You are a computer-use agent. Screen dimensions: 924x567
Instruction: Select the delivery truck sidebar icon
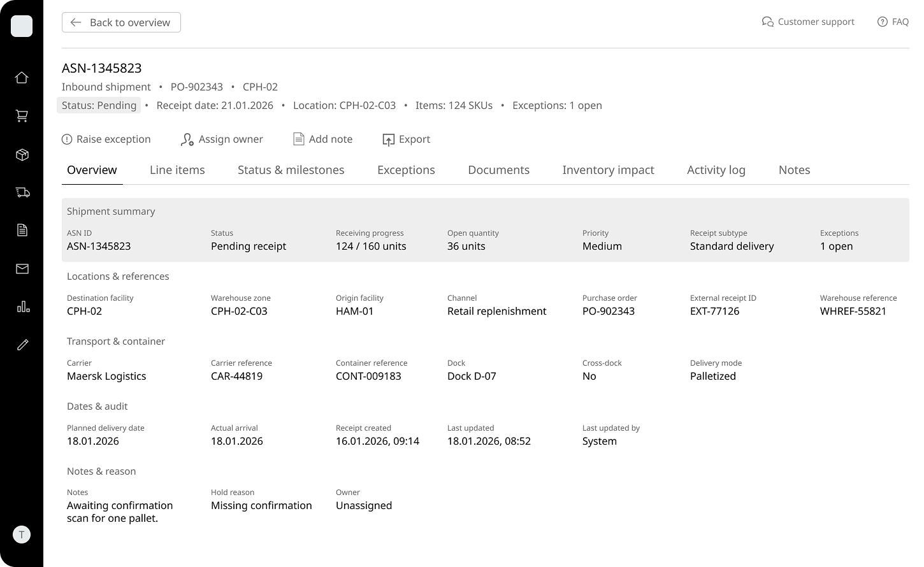[22, 192]
